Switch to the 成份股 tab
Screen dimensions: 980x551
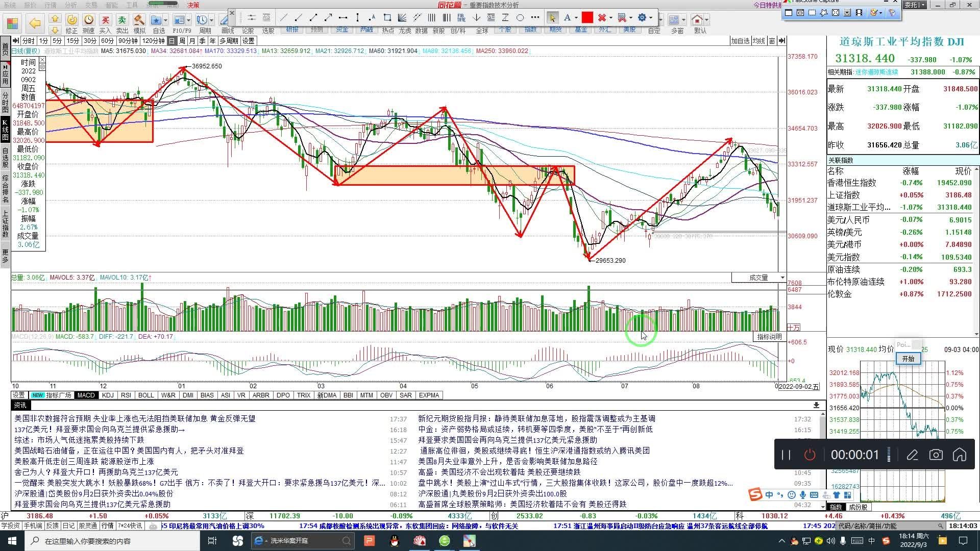tap(858, 507)
